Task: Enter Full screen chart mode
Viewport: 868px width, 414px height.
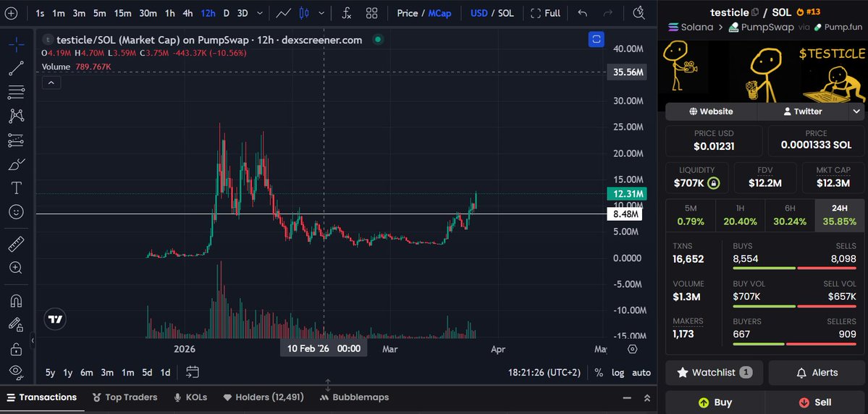Action: coord(545,13)
